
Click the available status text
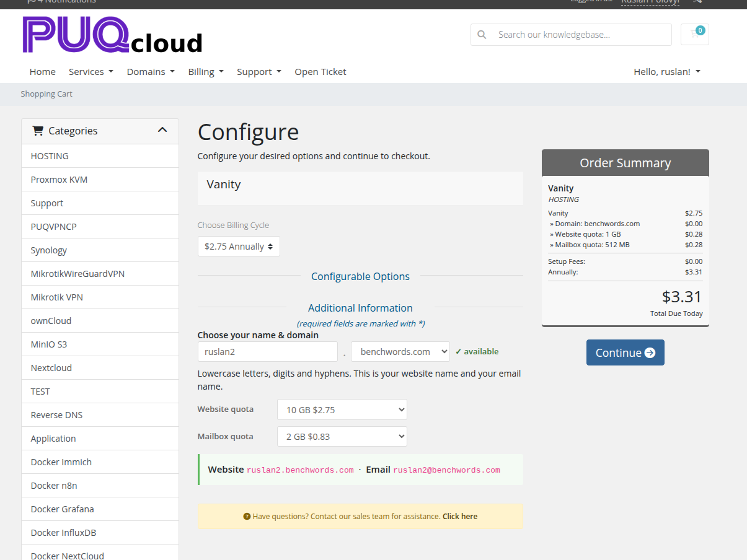[x=477, y=351]
